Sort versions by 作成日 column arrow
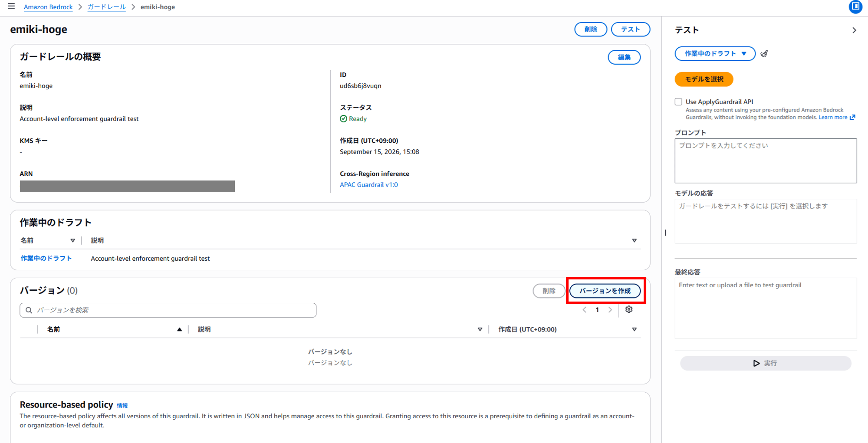Screen dimensions: 868x443 point(634,330)
